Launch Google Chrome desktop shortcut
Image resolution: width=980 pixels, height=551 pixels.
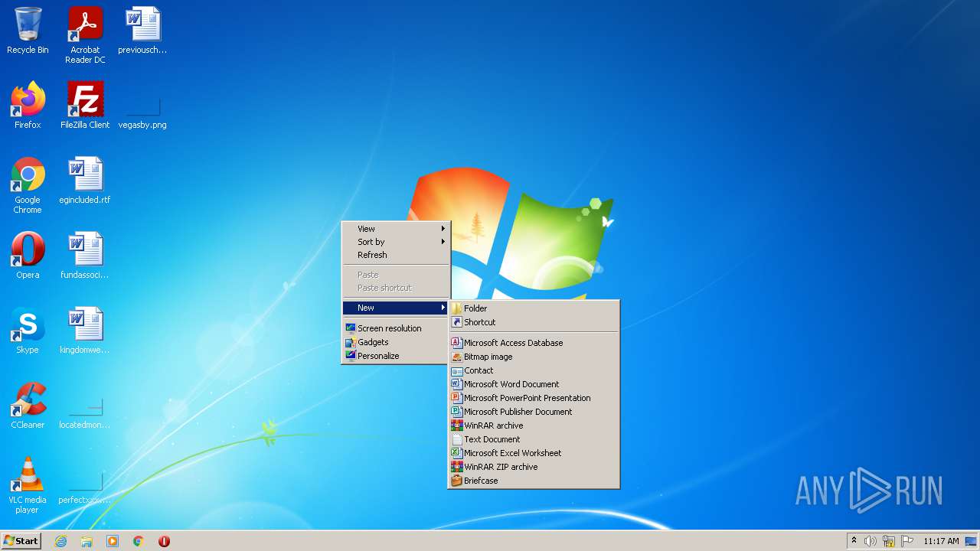pos(28,185)
